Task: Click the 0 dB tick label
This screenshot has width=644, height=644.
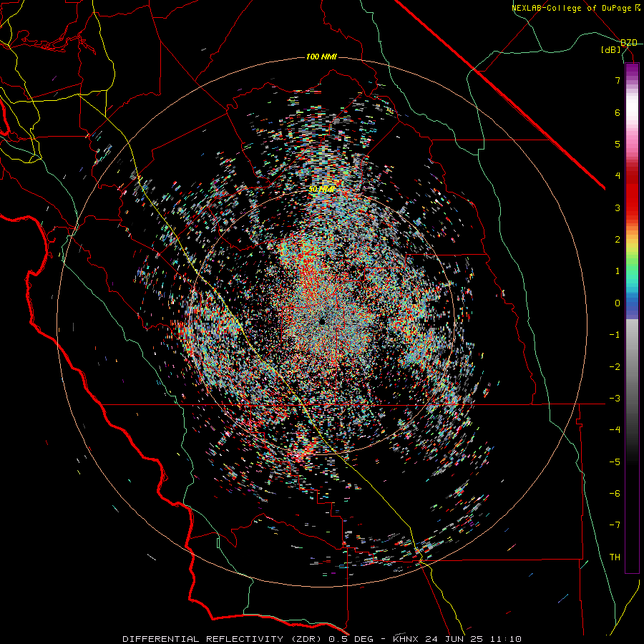Action: 618,303
